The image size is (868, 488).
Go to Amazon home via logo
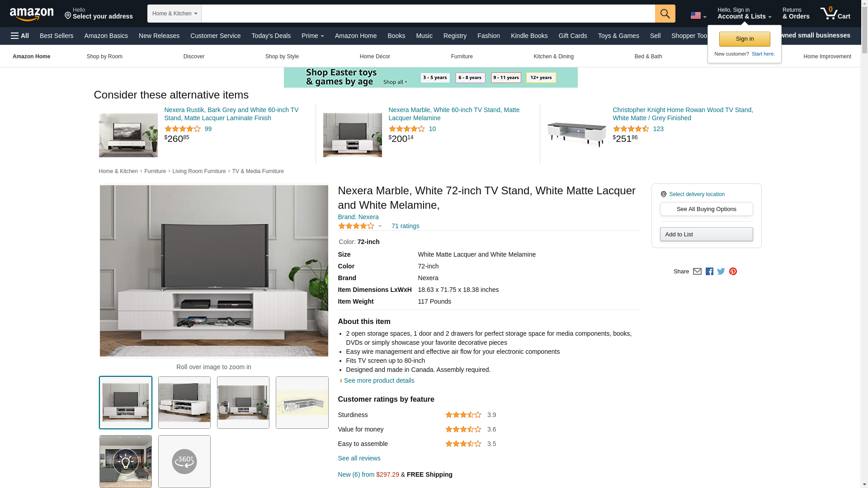point(32,14)
